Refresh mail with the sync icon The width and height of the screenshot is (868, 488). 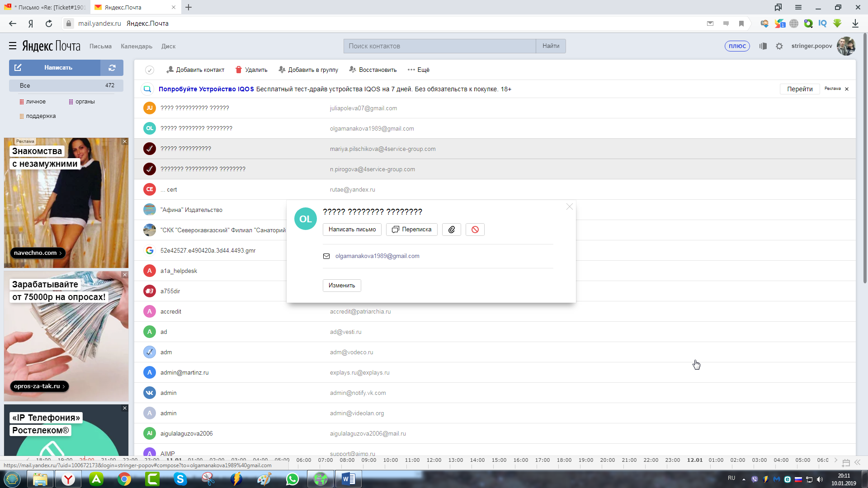pos(112,68)
